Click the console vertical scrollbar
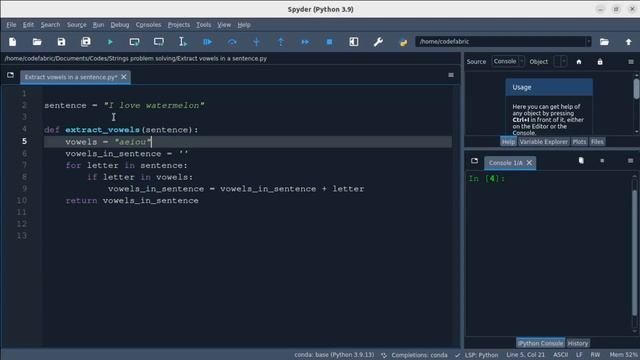 pyautogui.click(x=635, y=253)
